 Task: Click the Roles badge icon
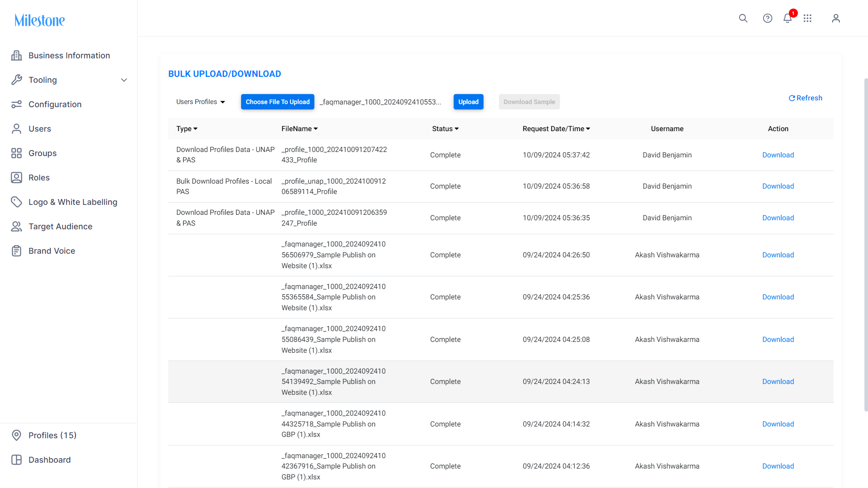coord(17,178)
